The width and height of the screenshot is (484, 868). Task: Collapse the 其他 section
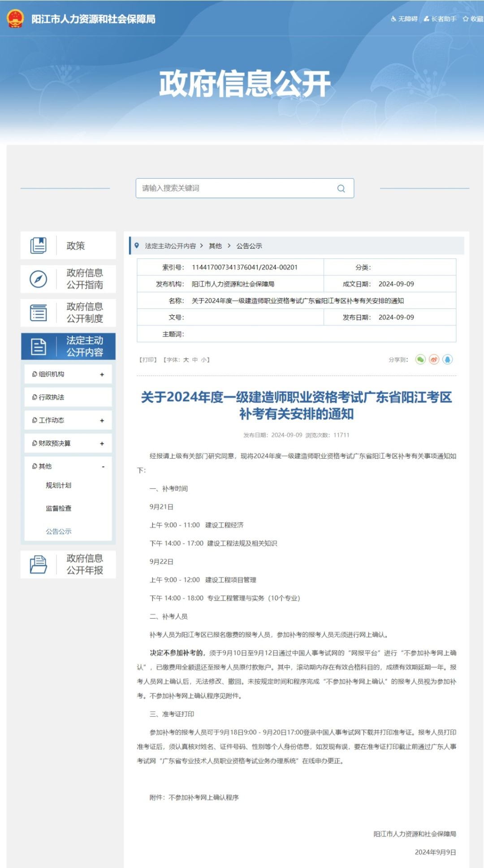pos(103,467)
